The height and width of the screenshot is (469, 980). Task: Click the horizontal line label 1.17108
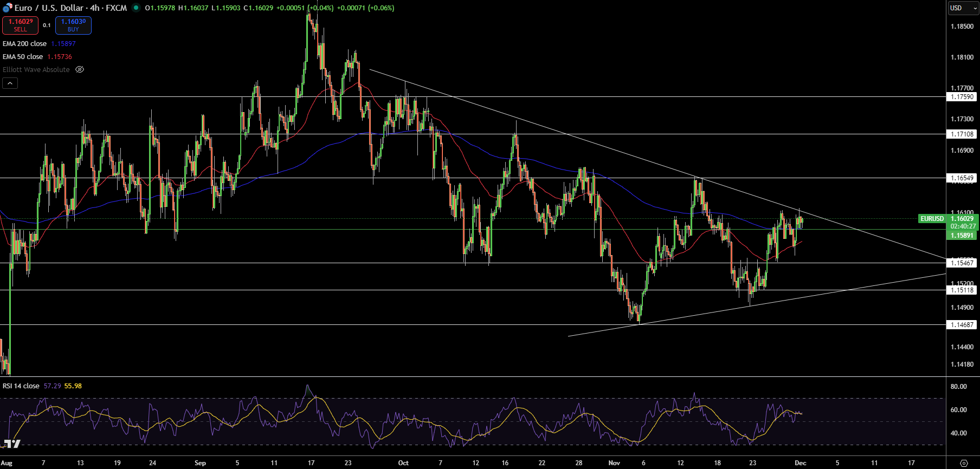pyautogui.click(x=962, y=134)
